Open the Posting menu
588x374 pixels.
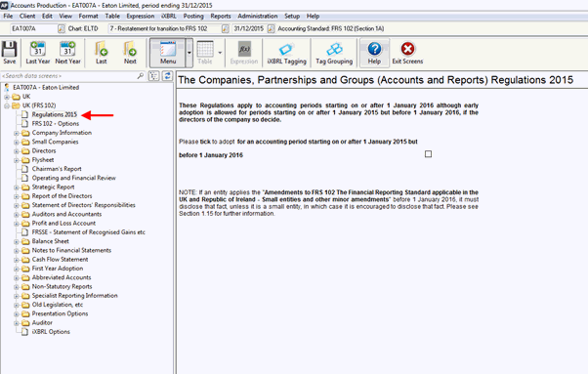tap(193, 17)
